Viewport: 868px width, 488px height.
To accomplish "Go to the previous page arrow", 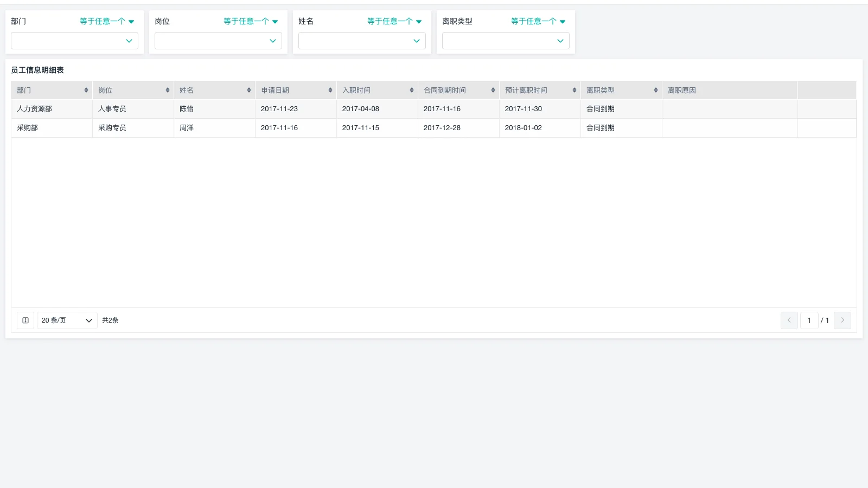I will point(789,320).
